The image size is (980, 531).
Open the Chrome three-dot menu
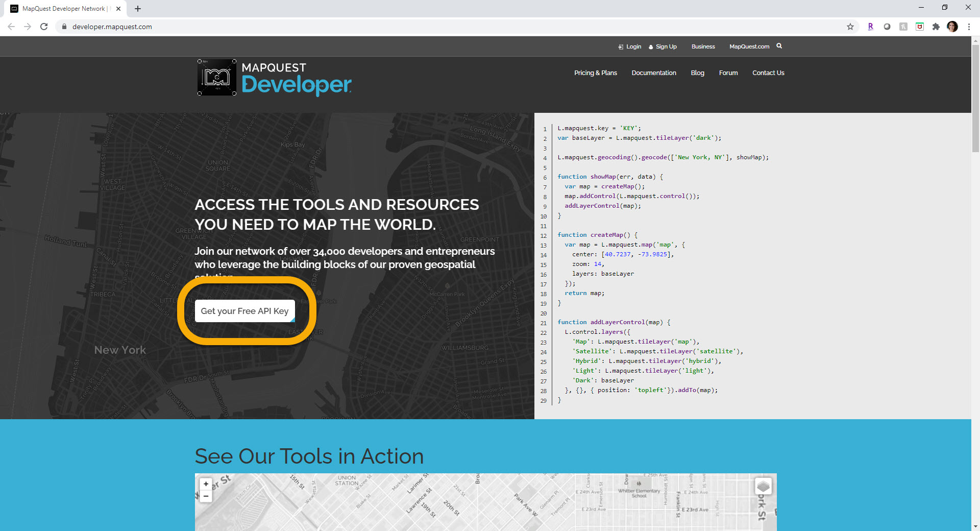click(x=969, y=27)
